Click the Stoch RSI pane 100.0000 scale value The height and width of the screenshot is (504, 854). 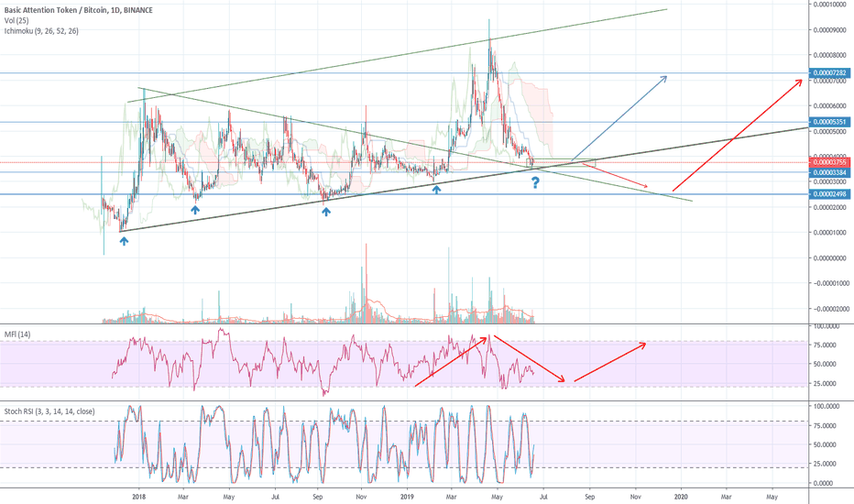[827, 407]
